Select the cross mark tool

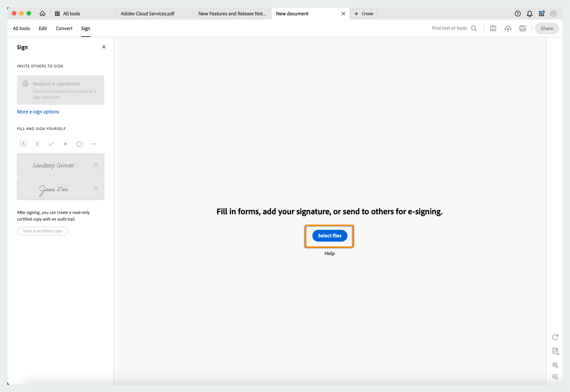(x=37, y=144)
